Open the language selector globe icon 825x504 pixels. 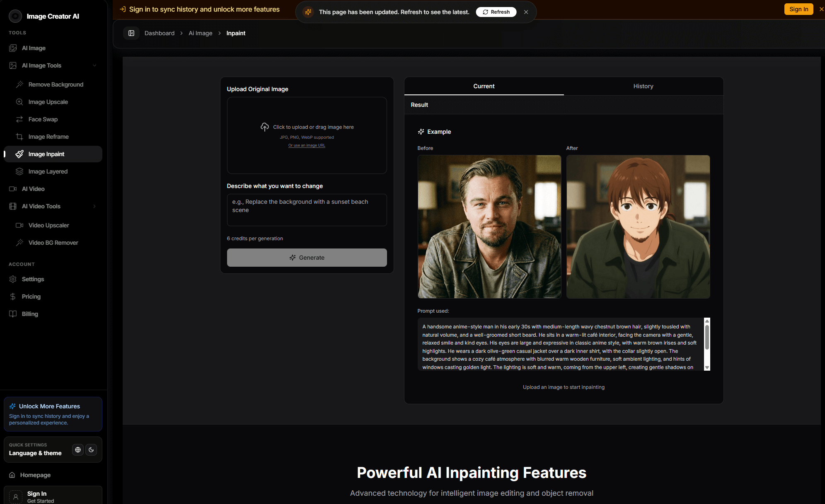pyautogui.click(x=77, y=450)
